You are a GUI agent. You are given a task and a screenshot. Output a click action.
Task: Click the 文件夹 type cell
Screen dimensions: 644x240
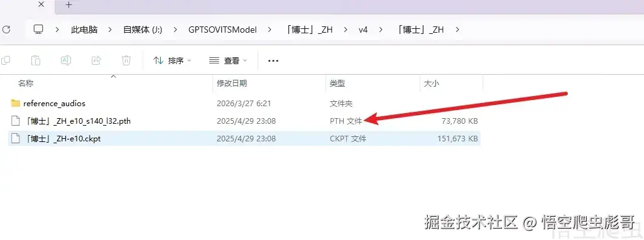(x=341, y=104)
